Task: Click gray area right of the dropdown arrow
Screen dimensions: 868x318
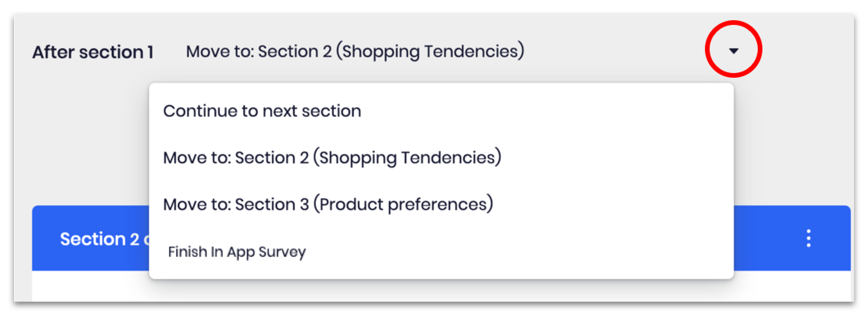Action: click(807, 51)
